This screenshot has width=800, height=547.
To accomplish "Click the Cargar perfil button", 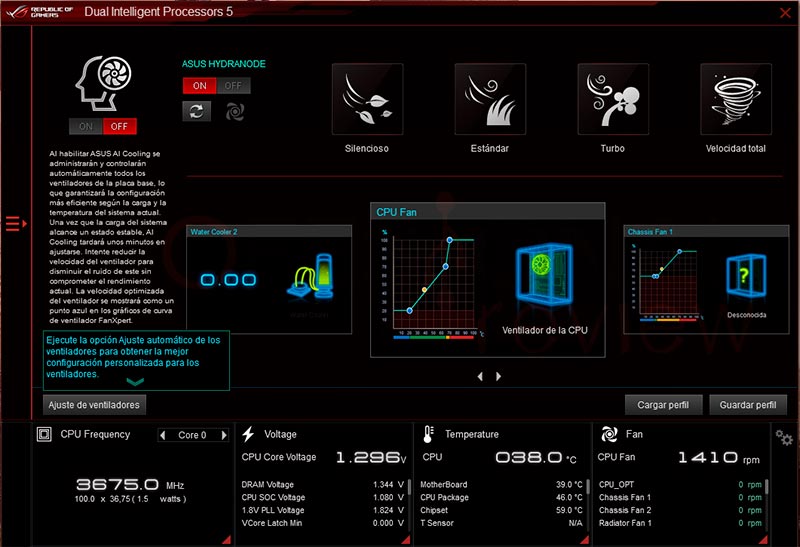I will (x=663, y=405).
